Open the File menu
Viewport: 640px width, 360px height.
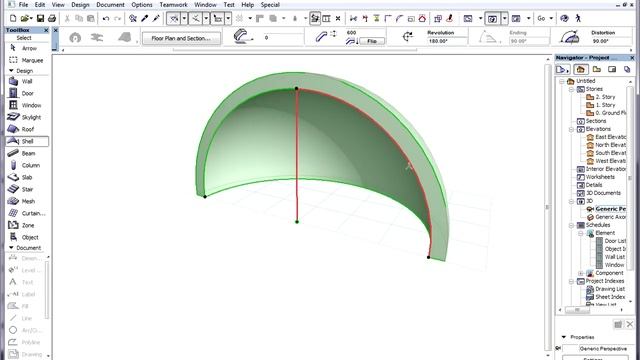pos(23,5)
